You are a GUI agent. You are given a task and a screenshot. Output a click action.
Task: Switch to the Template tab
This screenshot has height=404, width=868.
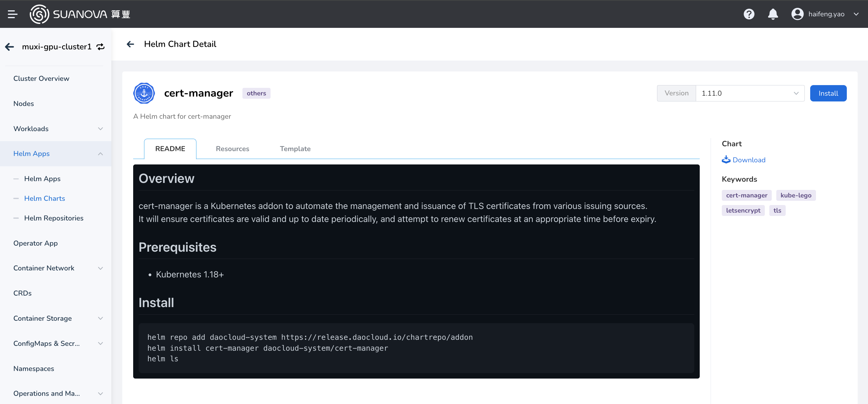tap(295, 148)
